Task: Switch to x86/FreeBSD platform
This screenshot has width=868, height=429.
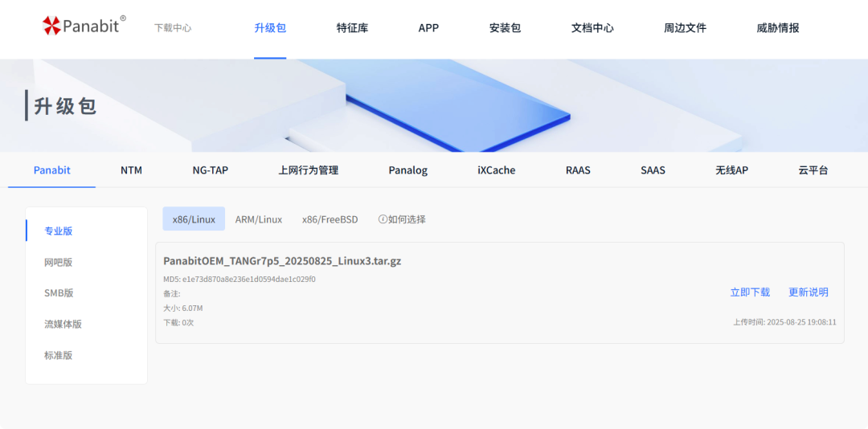Action: (330, 219)
